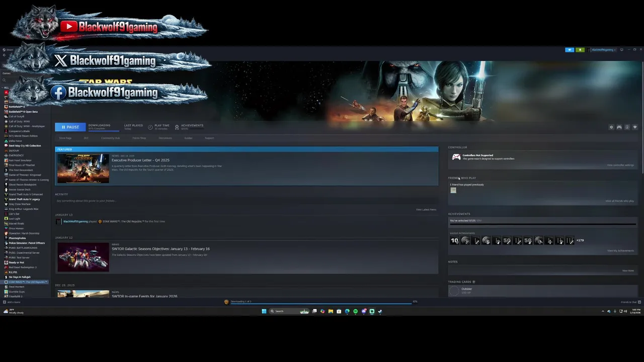644x362 pixels.
Task: Click the achievements progress bar
Action: (542, 224)
